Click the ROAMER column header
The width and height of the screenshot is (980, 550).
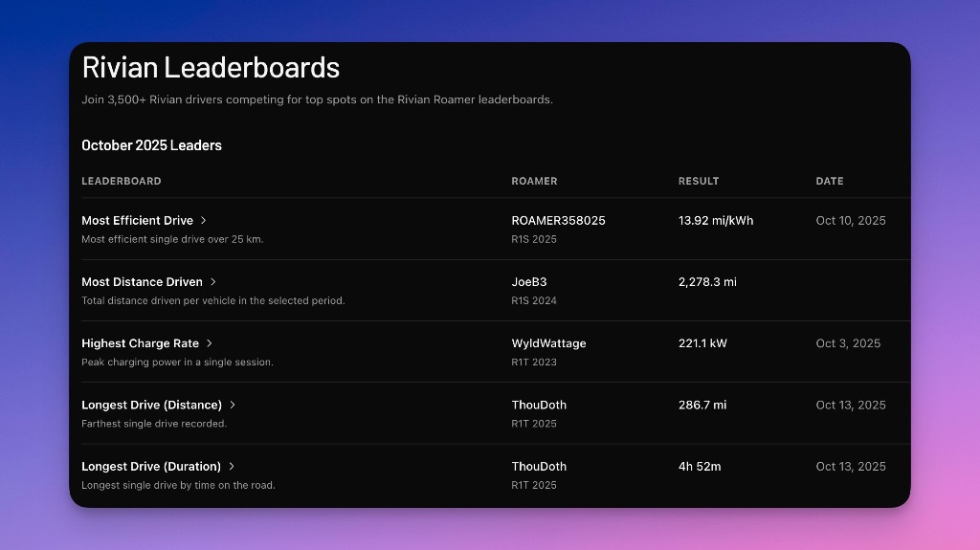point(534,181)
